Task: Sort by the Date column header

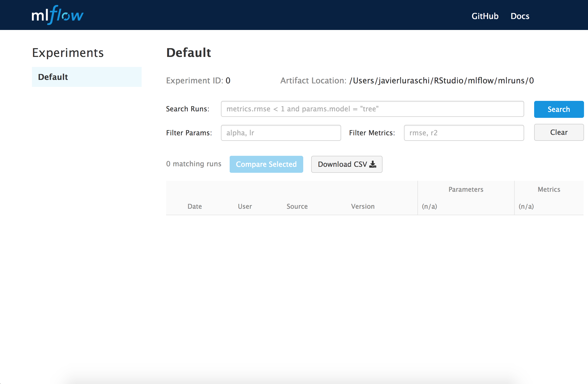Action: 195,206
